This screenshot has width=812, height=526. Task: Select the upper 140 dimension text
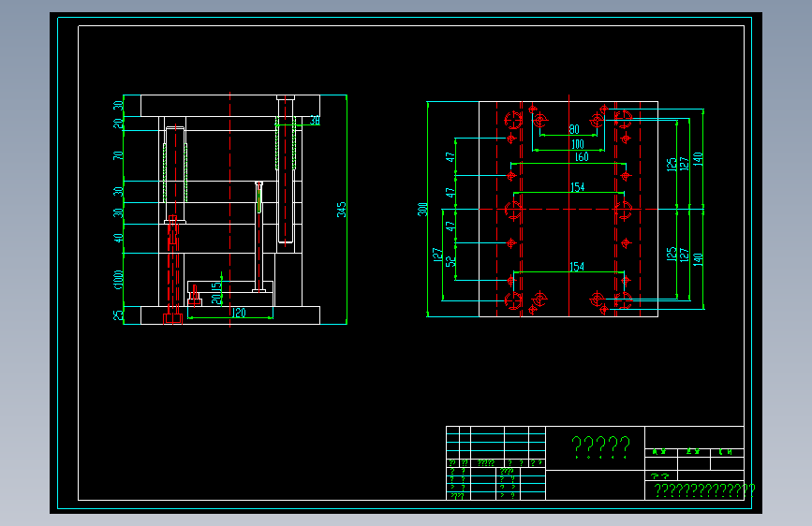(x=698, y=159)
